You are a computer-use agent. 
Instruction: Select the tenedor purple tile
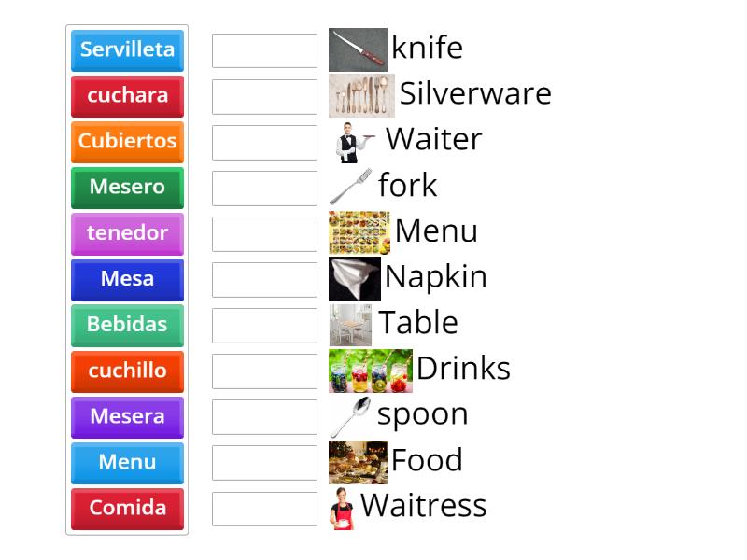(x=127, y=233)
